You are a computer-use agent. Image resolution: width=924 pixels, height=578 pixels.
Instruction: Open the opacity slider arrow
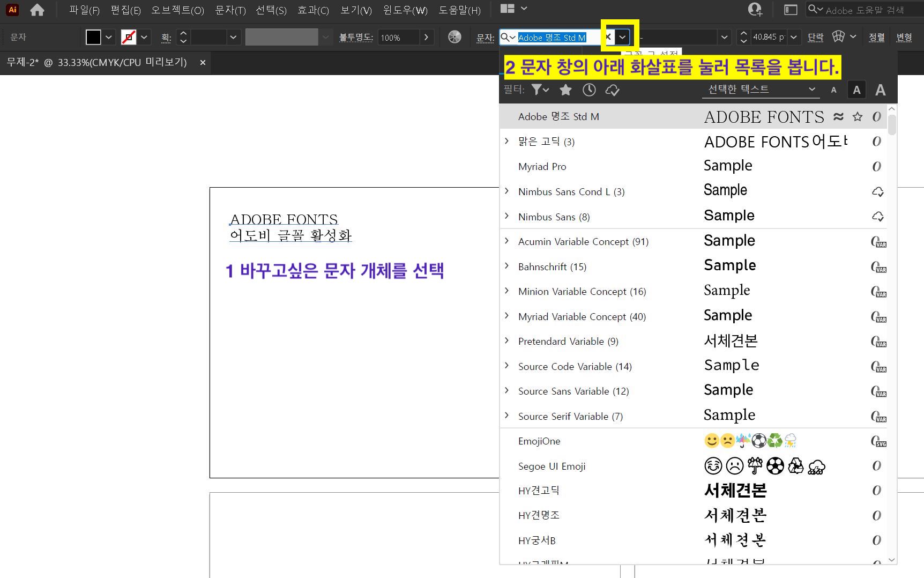point(426,37)
